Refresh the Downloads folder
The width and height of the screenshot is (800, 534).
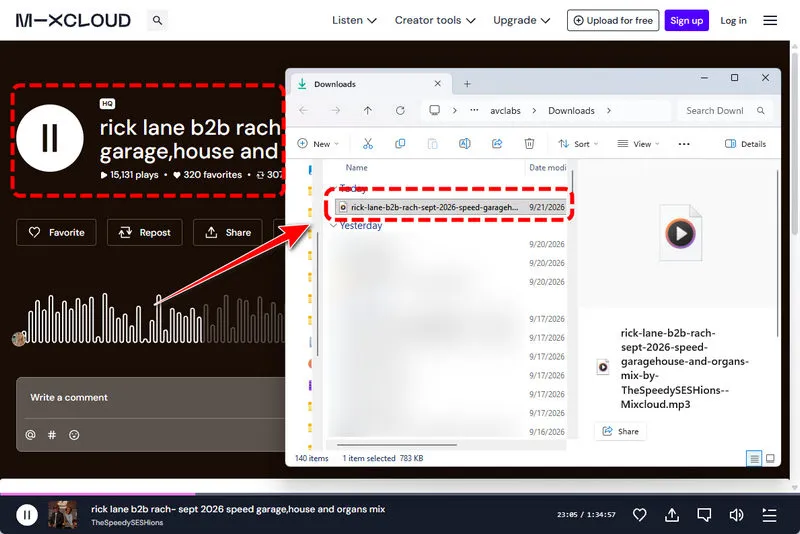click(400, 110)
